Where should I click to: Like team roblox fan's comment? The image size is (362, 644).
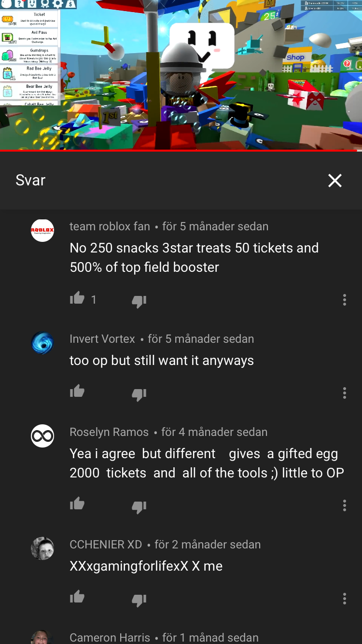point(77,299)
